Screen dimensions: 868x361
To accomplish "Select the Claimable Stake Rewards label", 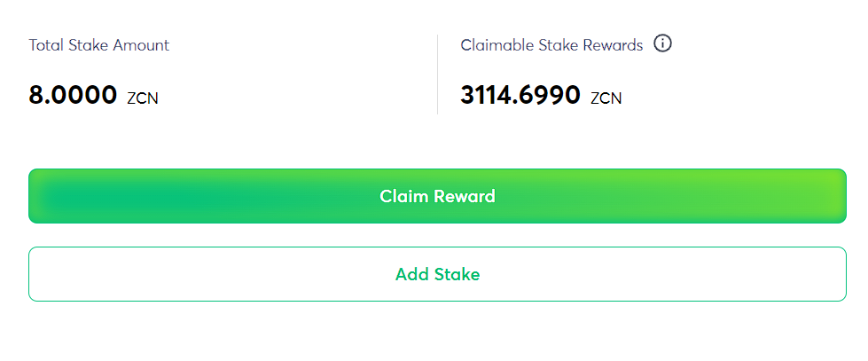I will pos(551,45).
